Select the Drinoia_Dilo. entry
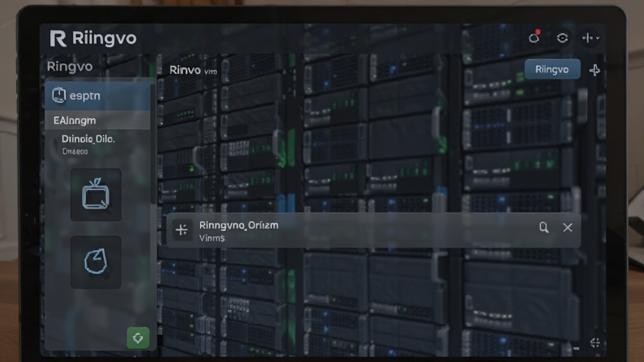 click(88, 139)
